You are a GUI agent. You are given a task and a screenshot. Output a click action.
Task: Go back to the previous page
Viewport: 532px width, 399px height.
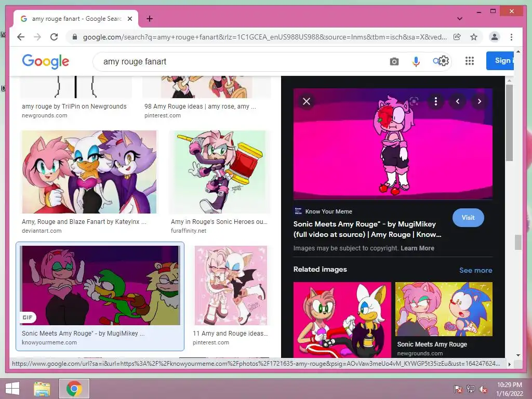(21, 37)
